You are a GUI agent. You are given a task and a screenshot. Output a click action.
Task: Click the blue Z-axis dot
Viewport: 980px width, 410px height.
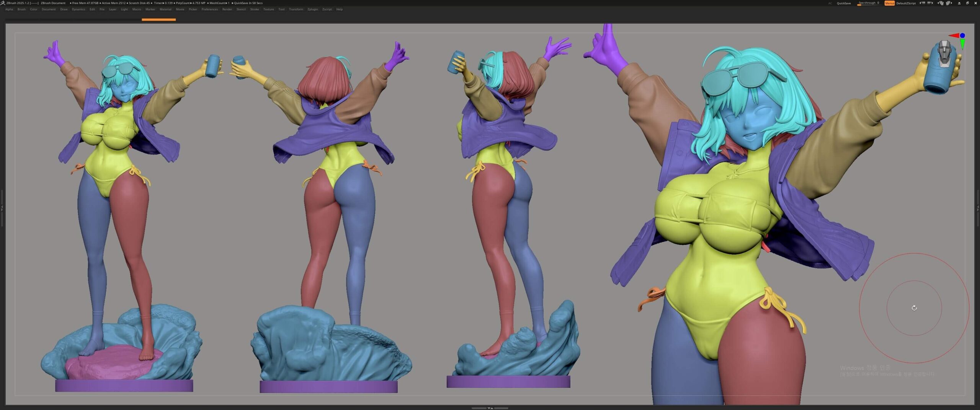(962, 35)
